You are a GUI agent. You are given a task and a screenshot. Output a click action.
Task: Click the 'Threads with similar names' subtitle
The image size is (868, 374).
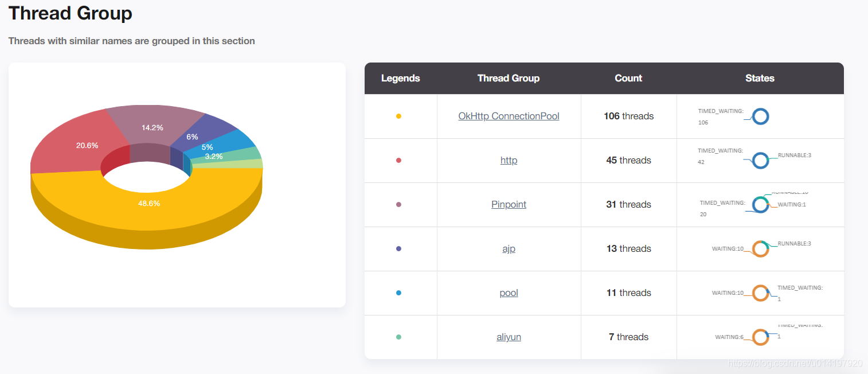click(x=132, y=41)
